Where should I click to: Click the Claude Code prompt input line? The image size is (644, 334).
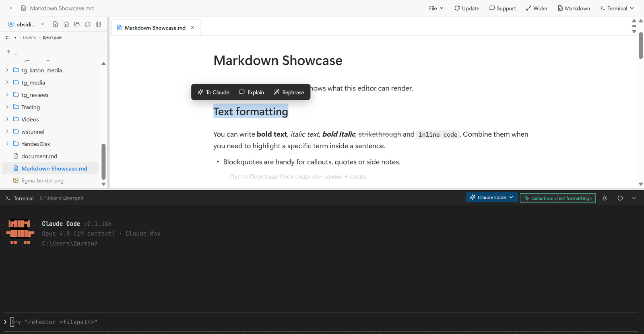(321, 322)
